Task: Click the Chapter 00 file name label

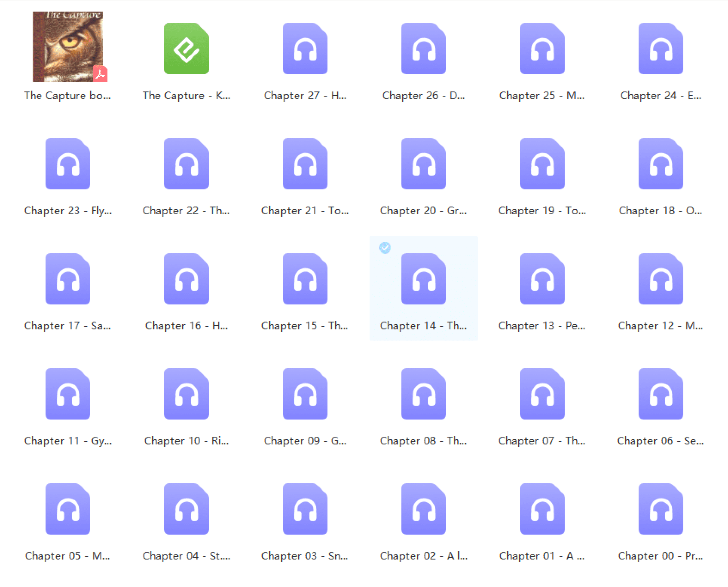Action: click(661, 556)
